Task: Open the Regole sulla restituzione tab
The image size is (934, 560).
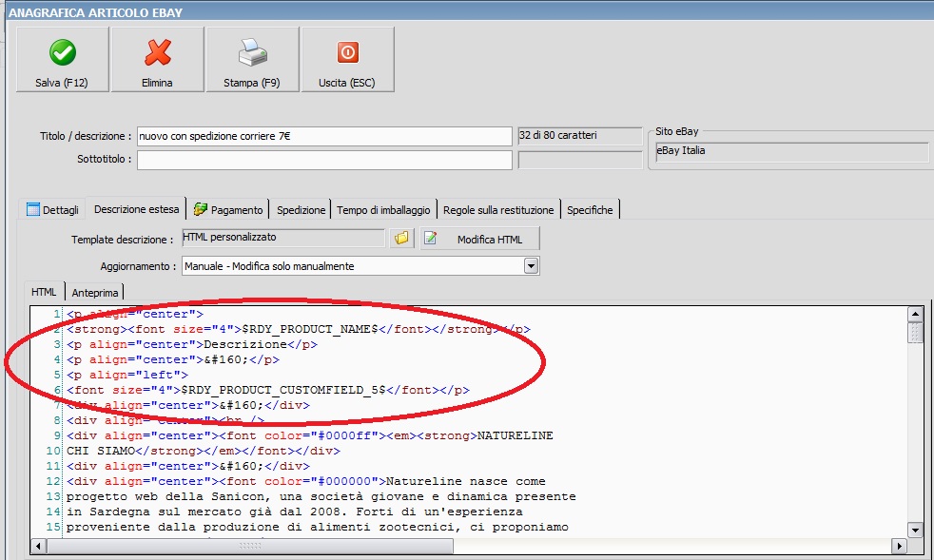Action: click(x=498, y=210)
